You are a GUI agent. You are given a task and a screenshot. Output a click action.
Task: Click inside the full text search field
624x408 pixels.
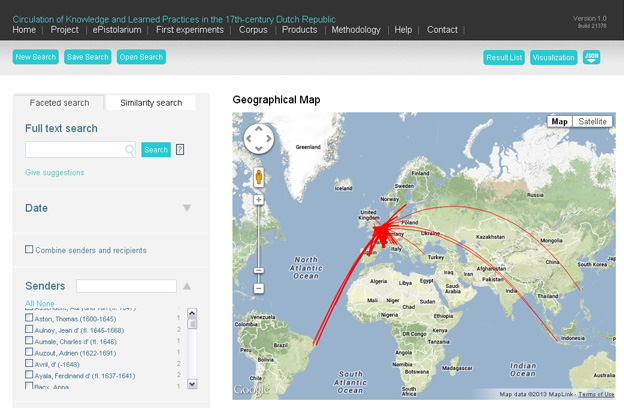80,150
